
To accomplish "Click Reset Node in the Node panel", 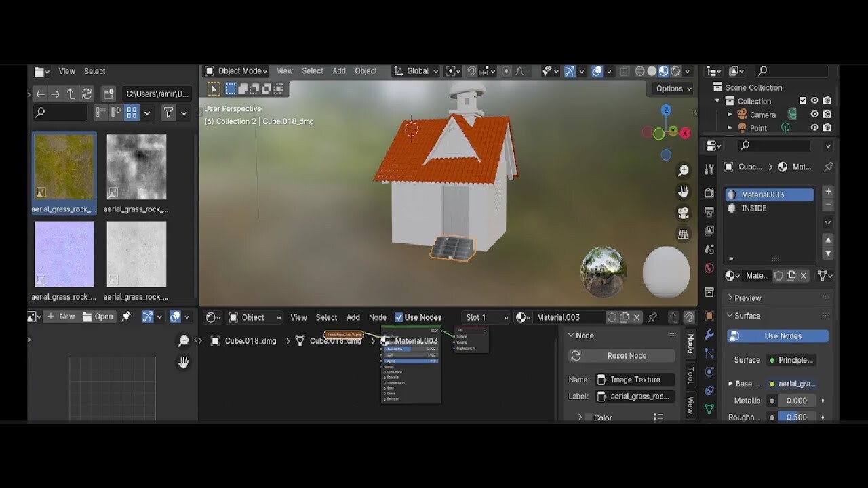I will coord(620,355).
